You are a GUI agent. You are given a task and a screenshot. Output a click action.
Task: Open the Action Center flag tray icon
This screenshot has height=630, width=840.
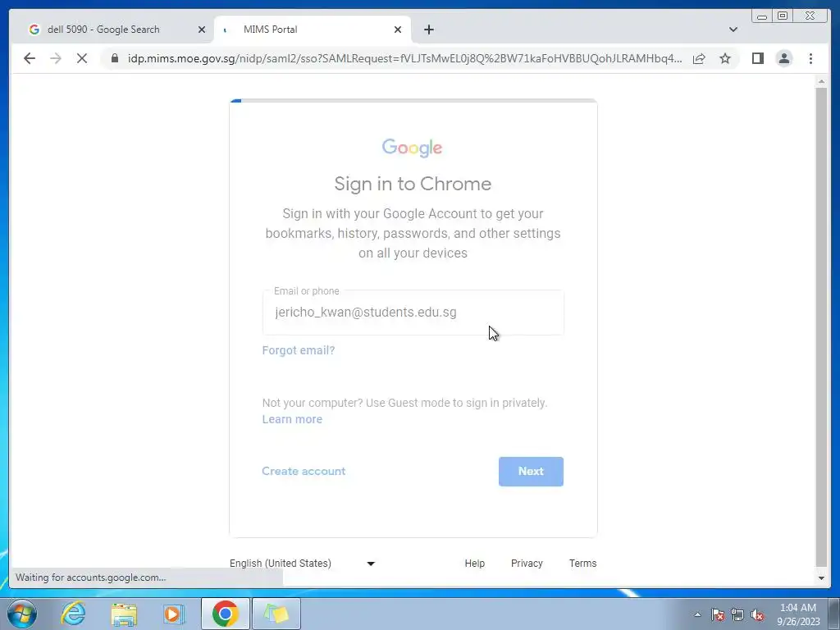tap(718, 614)
